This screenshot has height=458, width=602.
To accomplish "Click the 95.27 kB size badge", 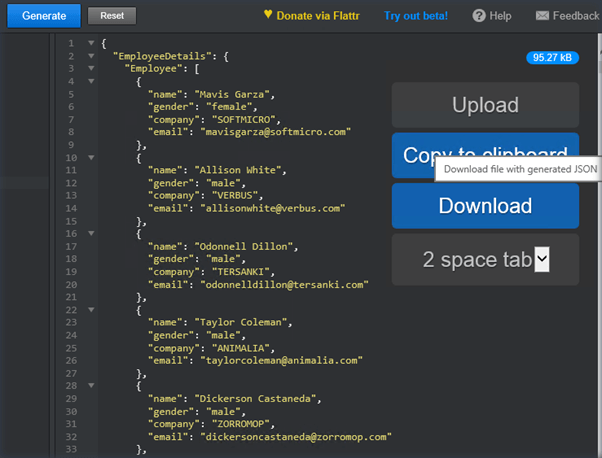I will point(552,58).
